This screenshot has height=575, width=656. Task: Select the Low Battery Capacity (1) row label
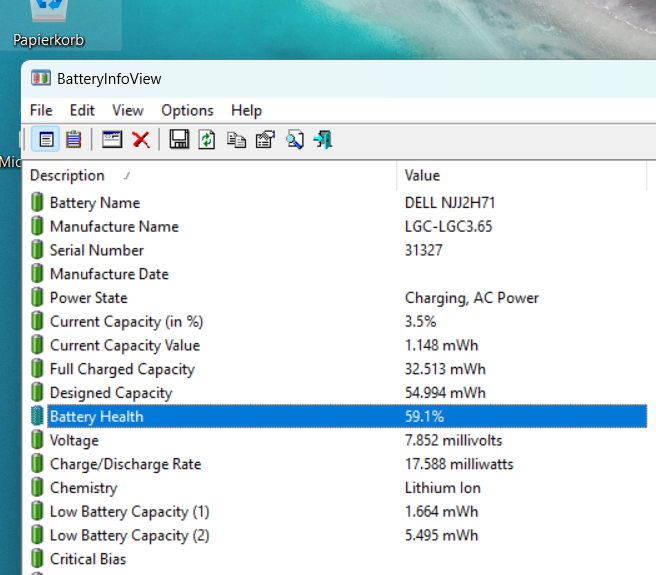(129, 512)
